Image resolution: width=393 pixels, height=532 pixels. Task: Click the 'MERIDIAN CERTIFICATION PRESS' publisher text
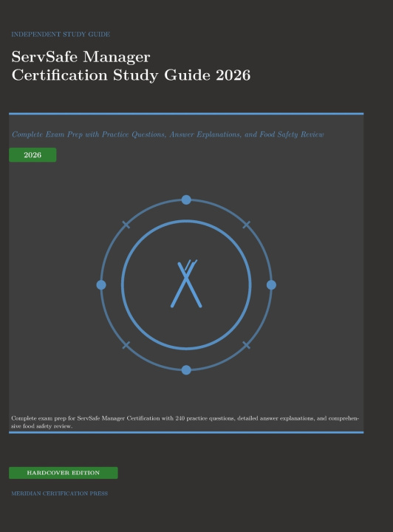tap(60, 494)
